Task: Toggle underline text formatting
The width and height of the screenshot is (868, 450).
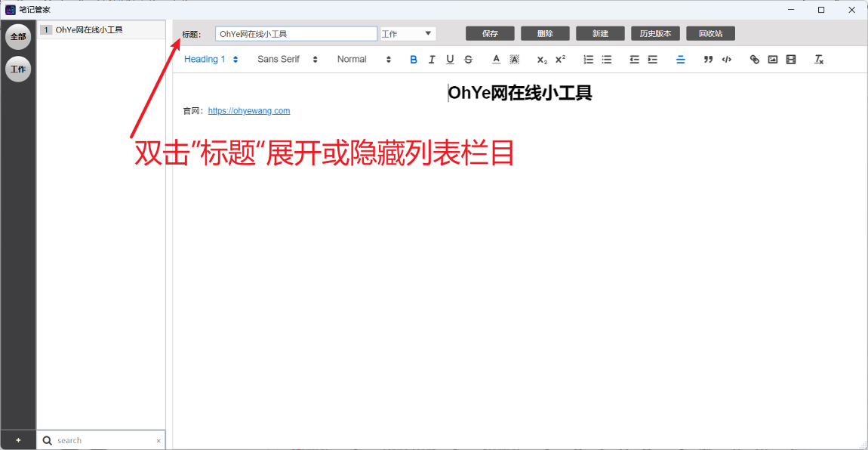Action: tap(450, 60)
